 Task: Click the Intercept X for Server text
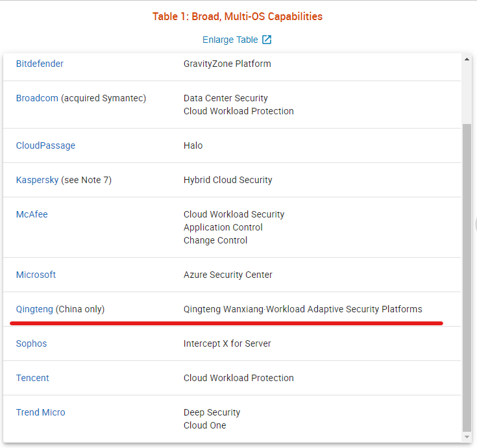[x=227, y=343]
